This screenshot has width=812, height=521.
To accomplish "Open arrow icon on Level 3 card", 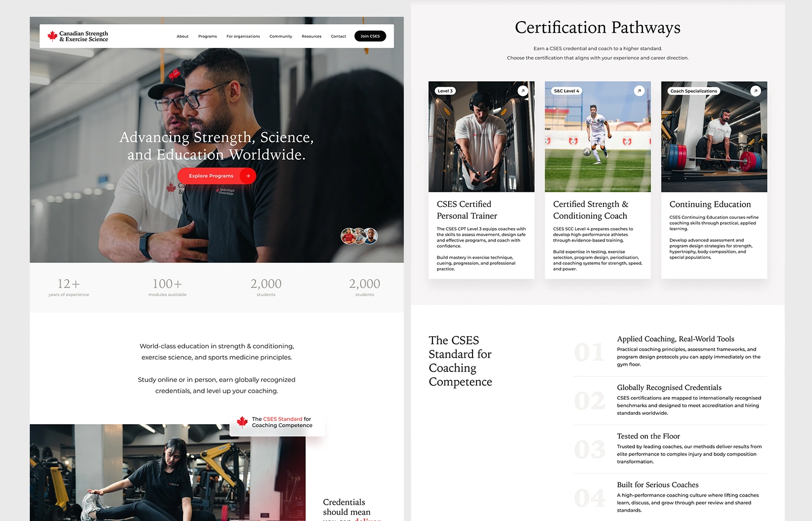I will coord(523,91).
